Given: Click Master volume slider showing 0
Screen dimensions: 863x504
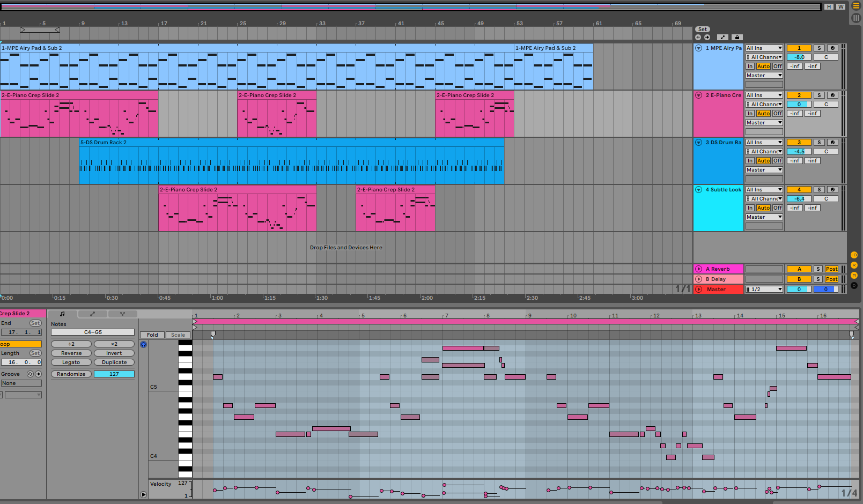Looking at the screenshot, I should pyautogui.click(x=799, y=290).
